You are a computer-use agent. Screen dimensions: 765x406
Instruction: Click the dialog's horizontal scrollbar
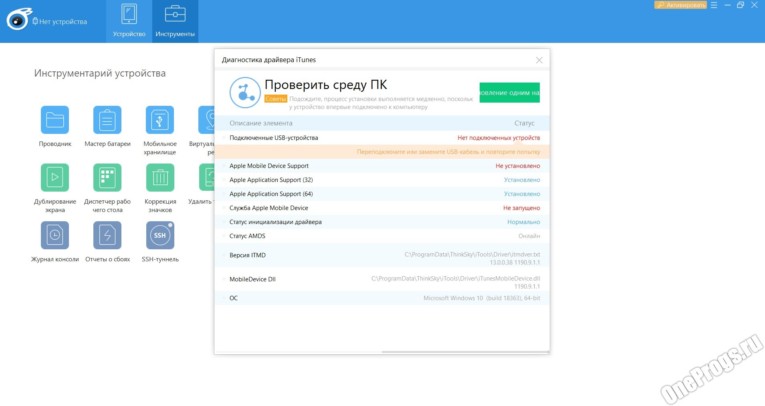point(466,351)
